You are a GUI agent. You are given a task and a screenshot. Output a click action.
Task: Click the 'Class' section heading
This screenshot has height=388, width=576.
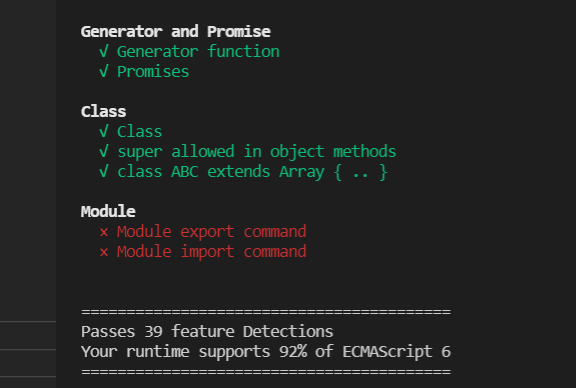click(103, 112)
